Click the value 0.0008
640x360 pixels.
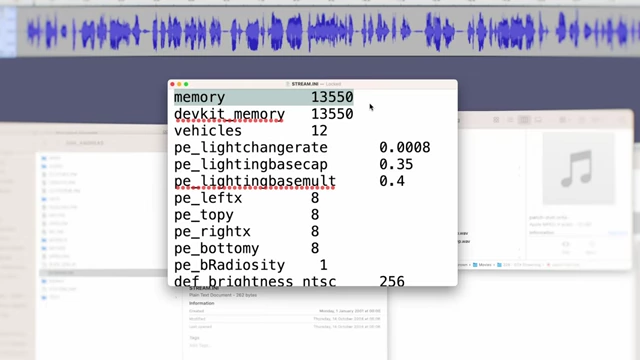tap(404, 147)
